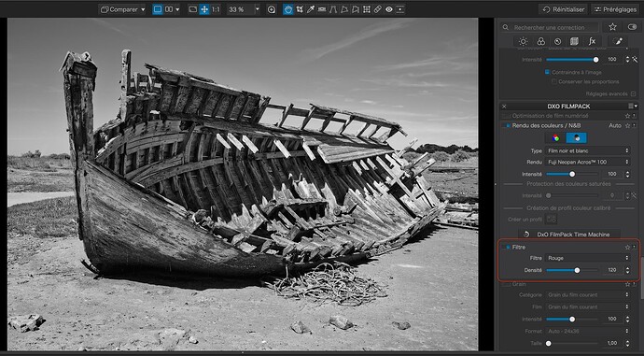Switch to side-by-side view mode

click(x=169, y=9)
